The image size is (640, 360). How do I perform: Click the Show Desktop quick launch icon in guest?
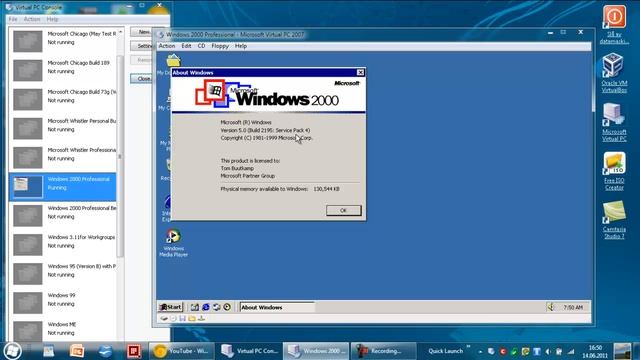(195, 307)
